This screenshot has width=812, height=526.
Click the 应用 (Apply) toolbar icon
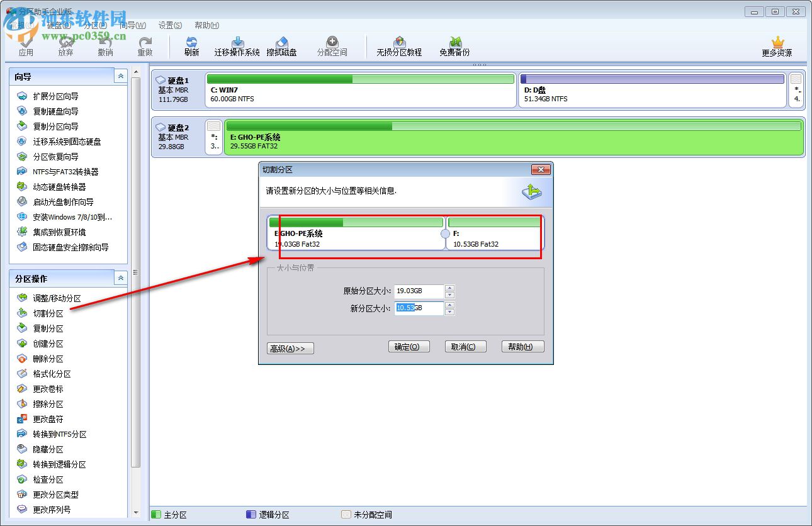click(x=27, y=45)
